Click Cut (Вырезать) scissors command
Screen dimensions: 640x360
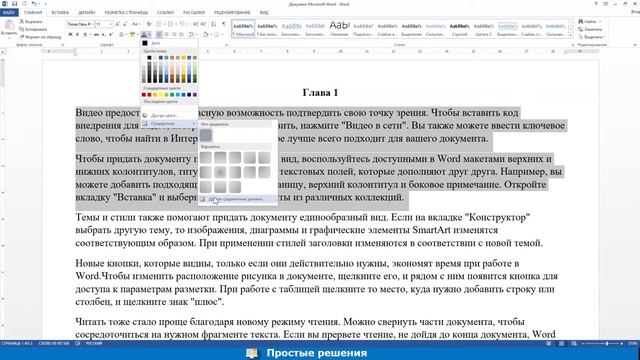[31, 22]
